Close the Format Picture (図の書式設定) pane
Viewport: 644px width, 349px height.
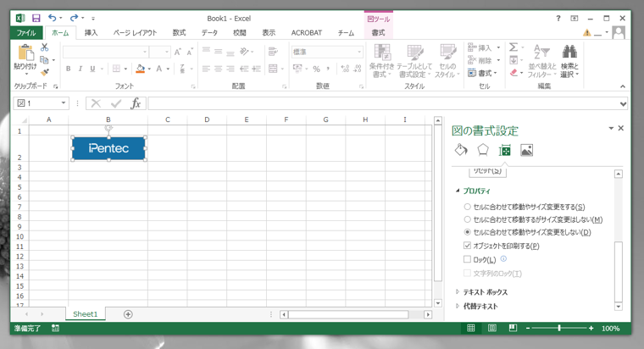[x=621, y=128]
